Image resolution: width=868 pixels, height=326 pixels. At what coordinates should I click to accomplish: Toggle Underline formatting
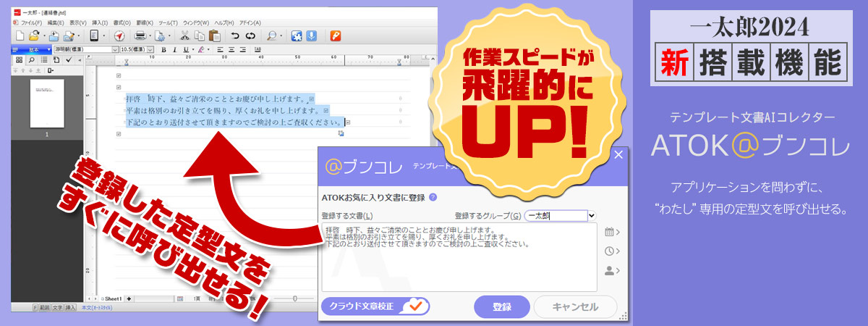point(185,50)
